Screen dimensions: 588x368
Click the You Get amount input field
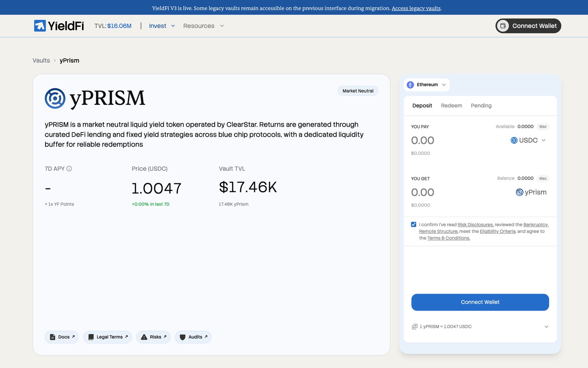point(423,192)
